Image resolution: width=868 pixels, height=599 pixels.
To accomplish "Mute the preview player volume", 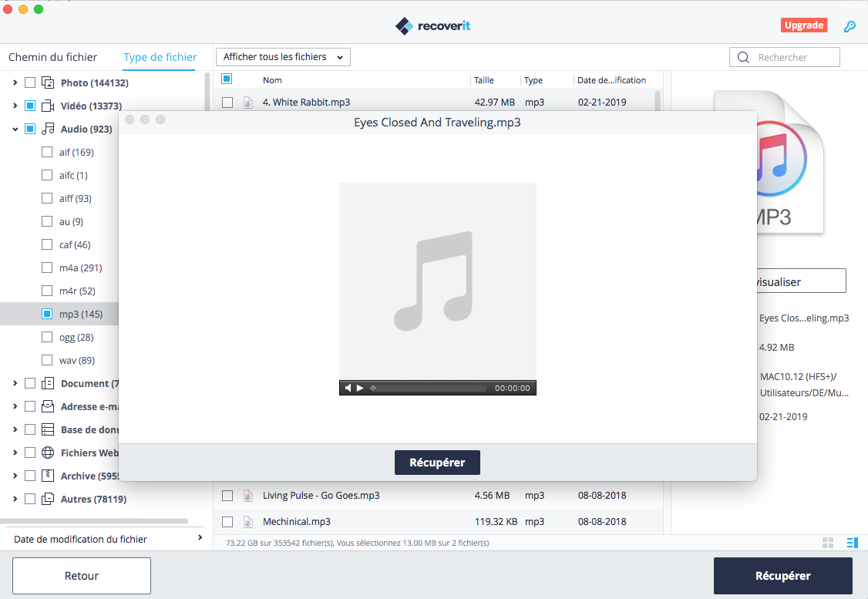I will [x=348, y=388].
